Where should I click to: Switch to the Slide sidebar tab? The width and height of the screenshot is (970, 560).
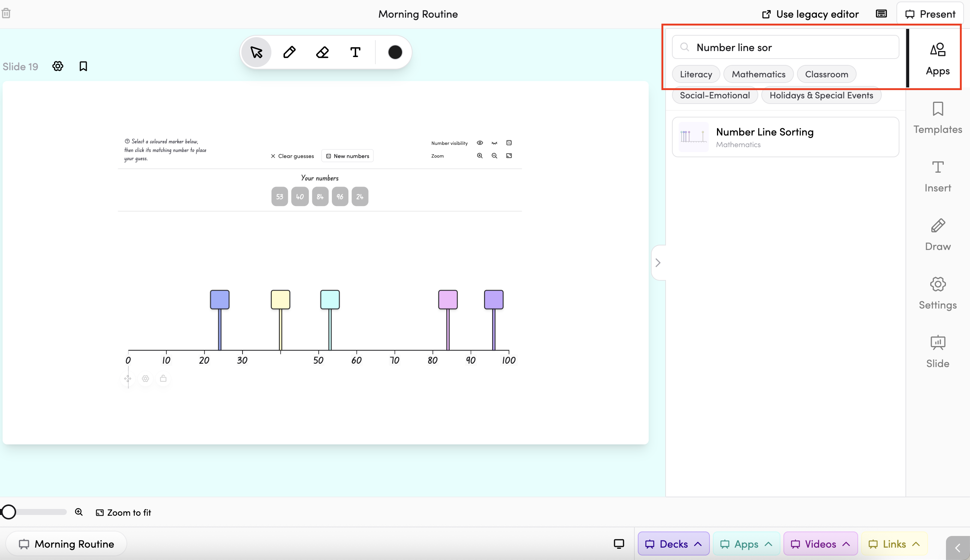click(937, 352)
